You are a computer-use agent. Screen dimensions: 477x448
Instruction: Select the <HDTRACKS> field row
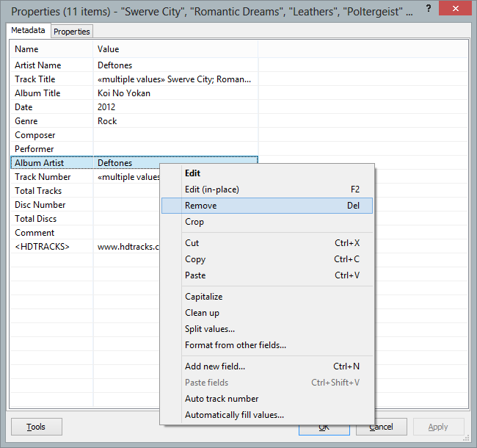point(85,247)
